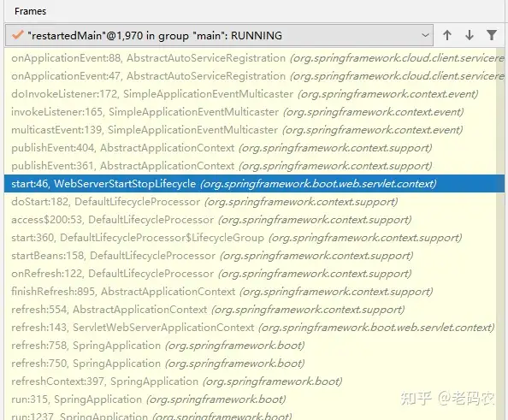The width and height of the screenshot is (508, 420).
Task: Select invokeListener:165 SimpleApplicationEventMulticaster frame
Action: [250, 112]
